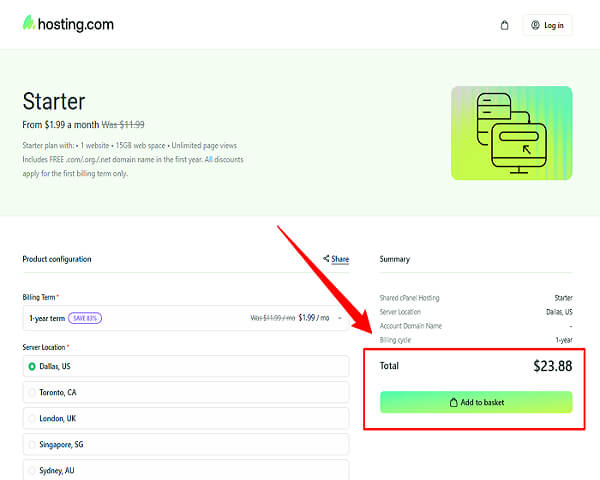Click the Share link text

pos(340,259)
